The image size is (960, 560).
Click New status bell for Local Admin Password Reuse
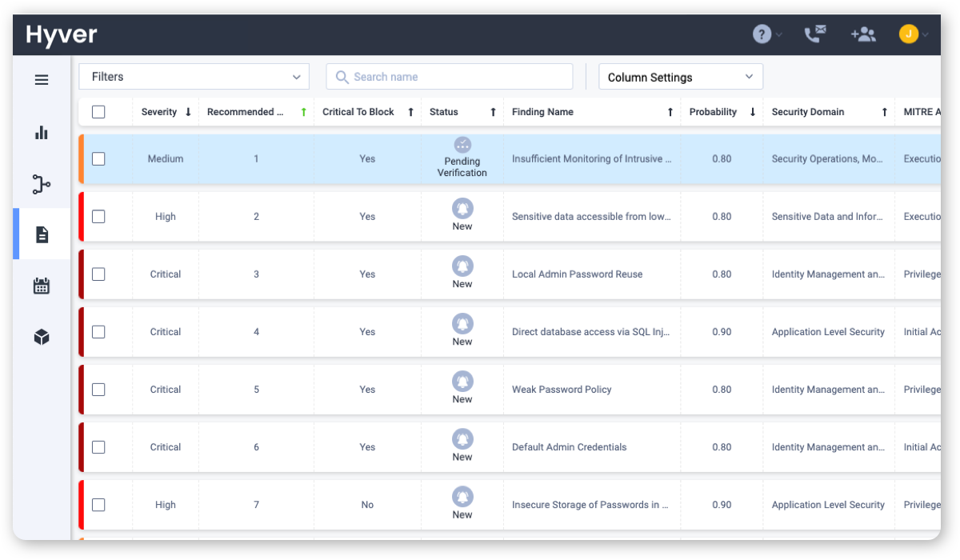coord(462,266)
